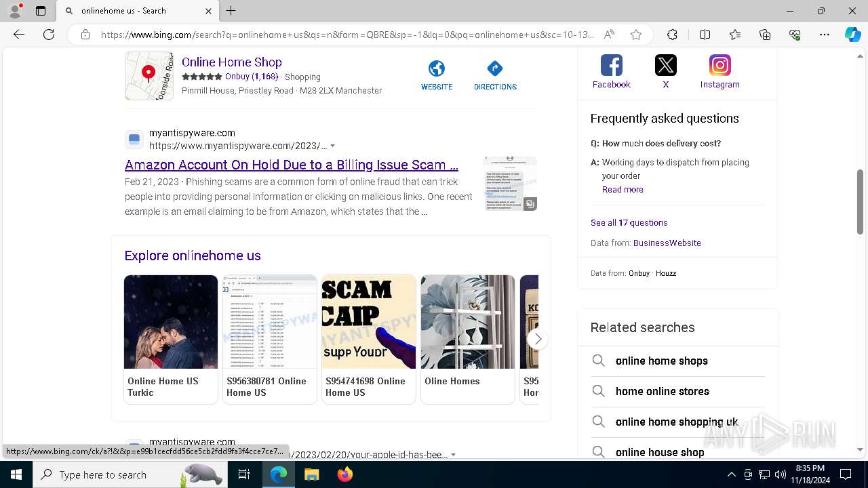The height and width of the screenshot is (488, 868).
Task: Open Edge Settings and more menu
Action: pos(825,35)
